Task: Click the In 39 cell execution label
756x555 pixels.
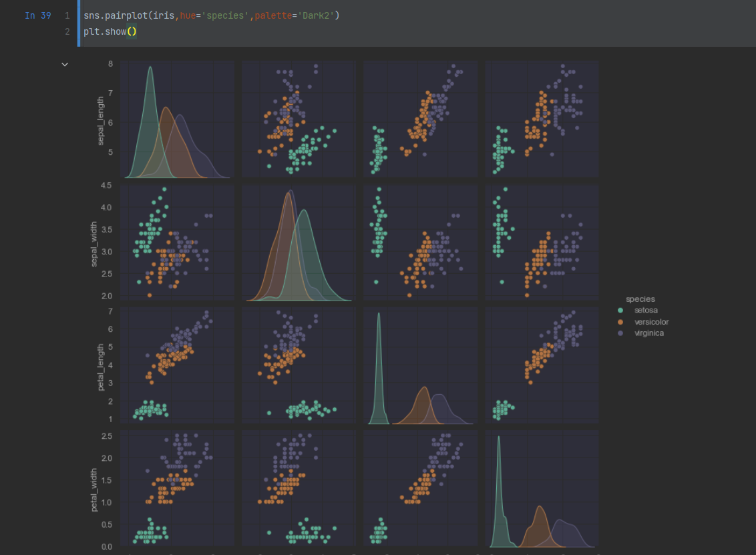Action: pos(37,15)
